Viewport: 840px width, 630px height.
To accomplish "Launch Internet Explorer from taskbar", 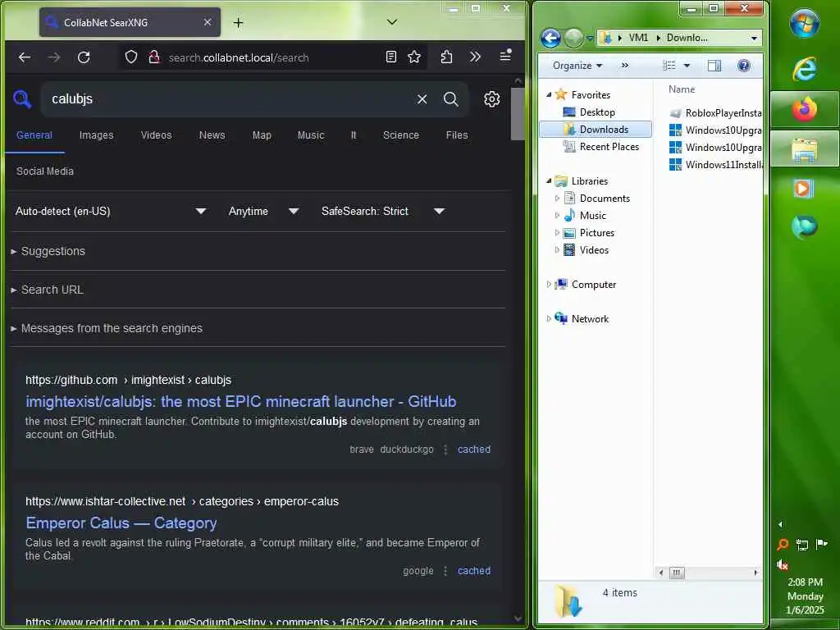I will [805, 69].
